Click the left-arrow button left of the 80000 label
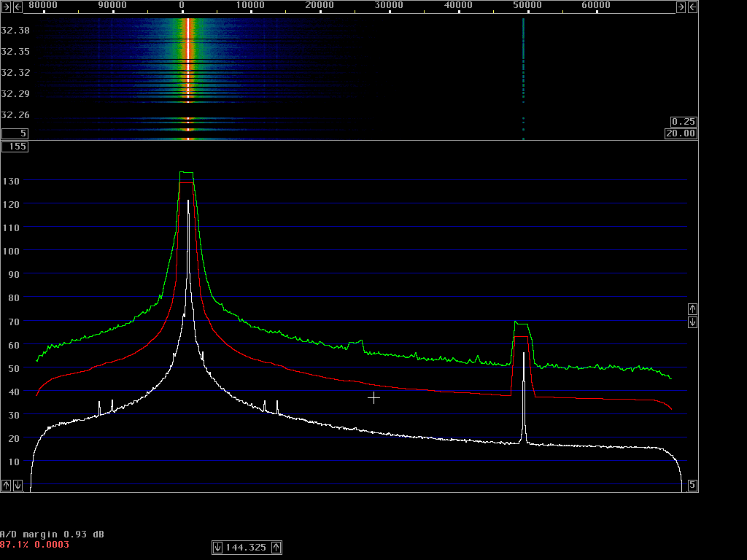The image size is (747, 560). 18,7
